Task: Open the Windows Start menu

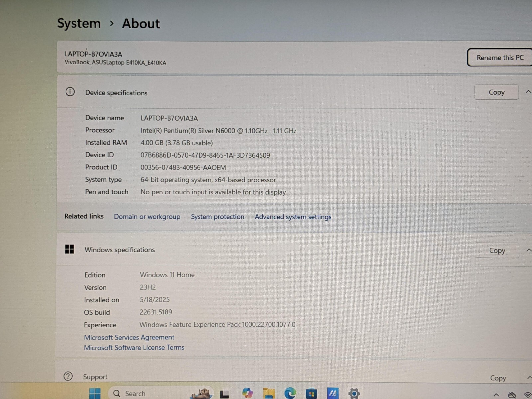Action: [95, 394]
